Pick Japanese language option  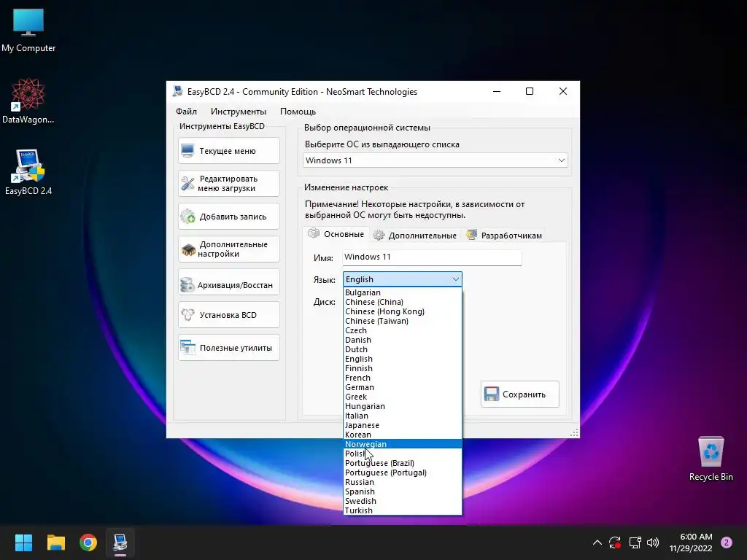click(403, 425)
